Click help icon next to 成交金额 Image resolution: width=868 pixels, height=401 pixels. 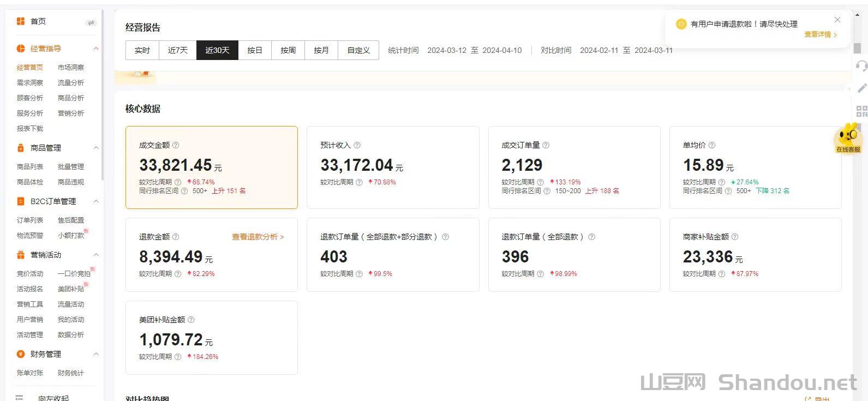click(176, 145)
